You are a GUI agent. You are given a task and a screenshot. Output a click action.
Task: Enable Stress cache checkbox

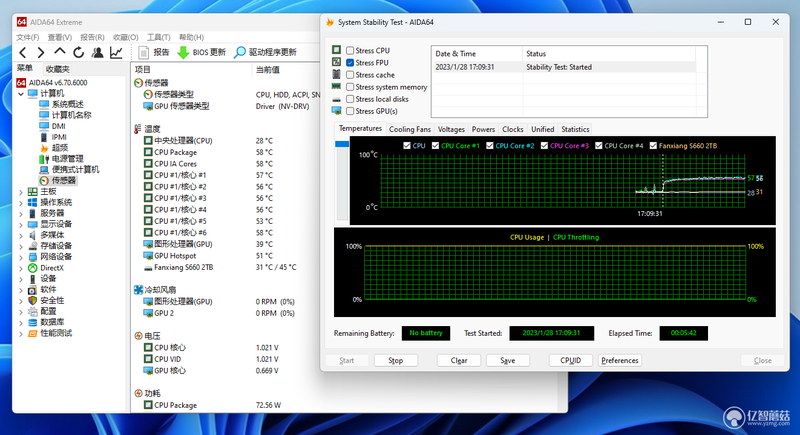[350, 75]
